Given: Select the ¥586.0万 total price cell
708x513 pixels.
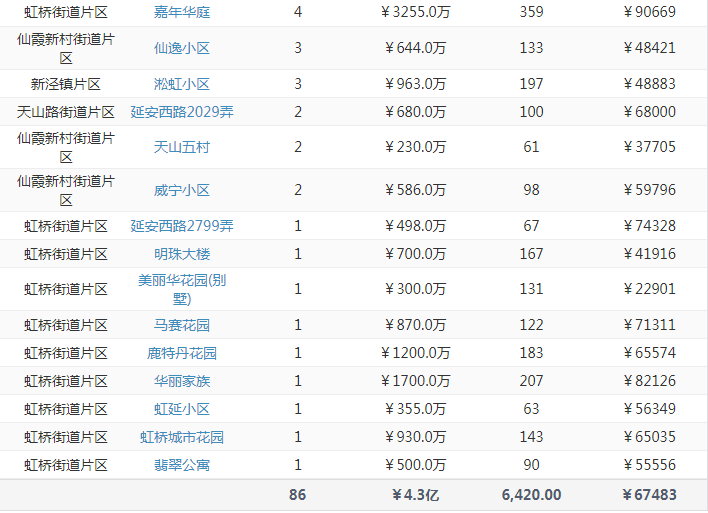Looking at the screenshot, I should pos(415,190).
